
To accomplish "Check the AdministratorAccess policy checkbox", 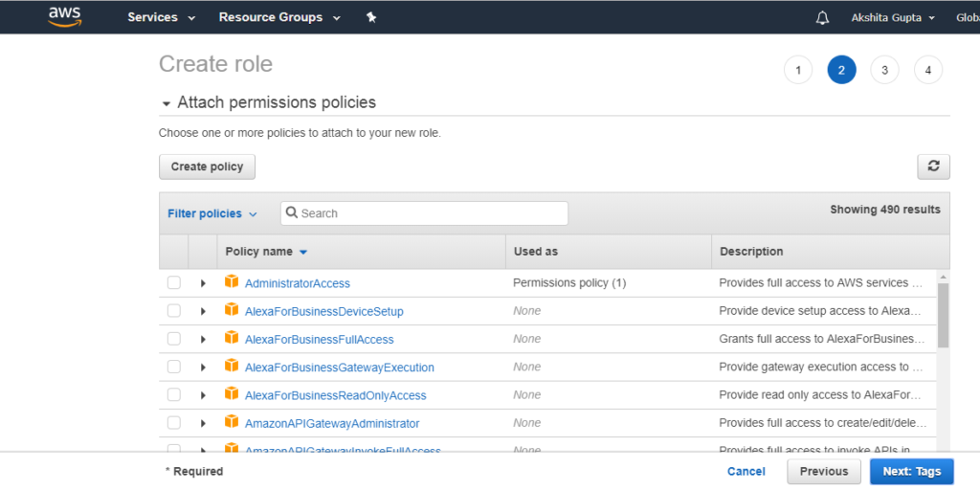I will pyautogui.click(x=174, y=282).
